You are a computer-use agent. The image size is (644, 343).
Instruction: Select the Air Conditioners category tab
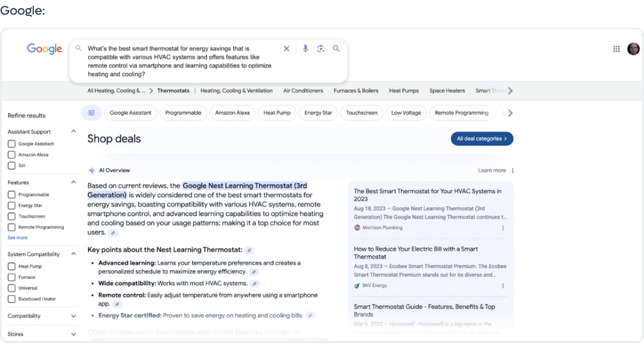pyautogui.click(x=303, y=91)
